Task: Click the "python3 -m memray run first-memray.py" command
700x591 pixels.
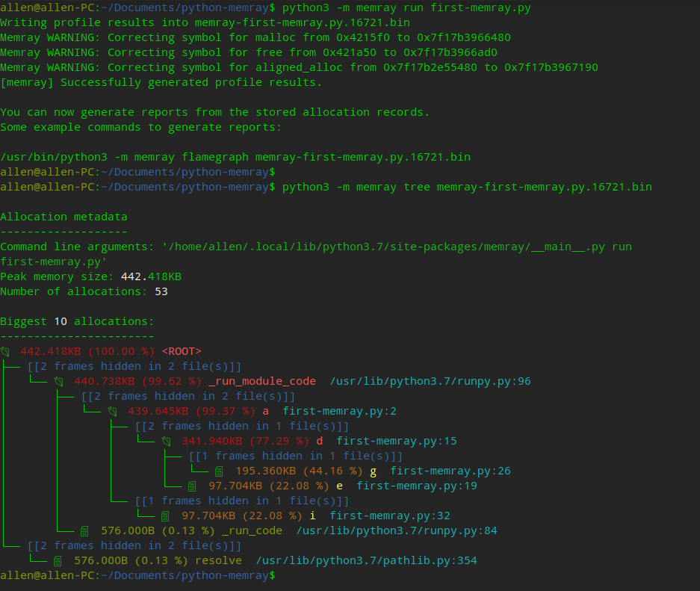Action: point(406,7)
